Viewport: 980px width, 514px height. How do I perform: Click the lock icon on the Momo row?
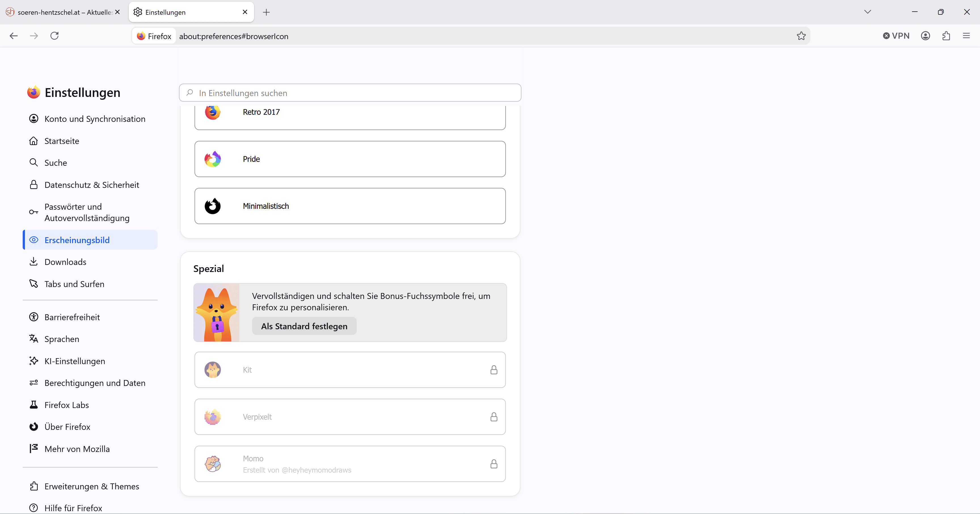pos(494,464)
